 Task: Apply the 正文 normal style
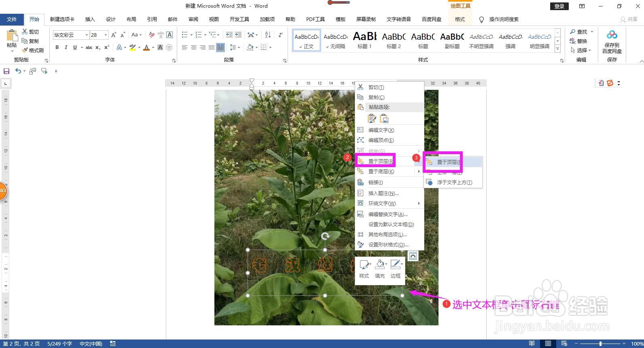click(x=306, y=40)
